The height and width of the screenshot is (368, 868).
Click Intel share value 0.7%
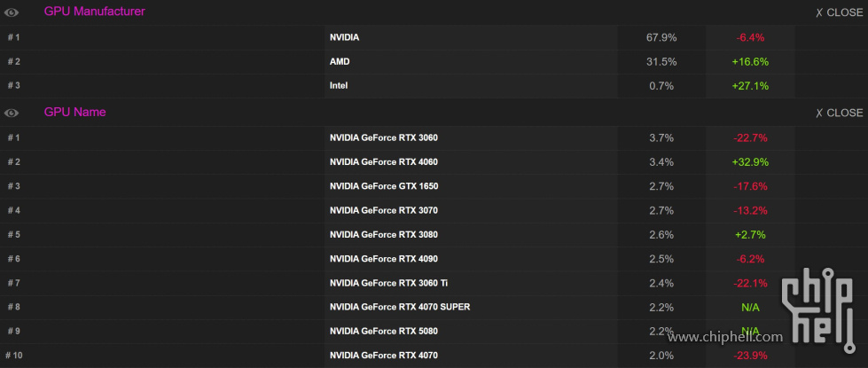[661, 86]
